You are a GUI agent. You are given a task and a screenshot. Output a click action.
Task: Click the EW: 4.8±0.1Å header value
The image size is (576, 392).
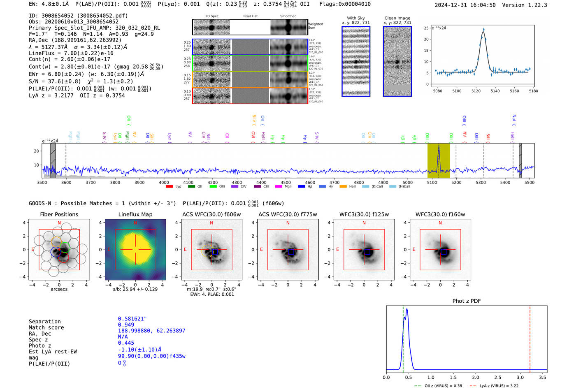49,4
